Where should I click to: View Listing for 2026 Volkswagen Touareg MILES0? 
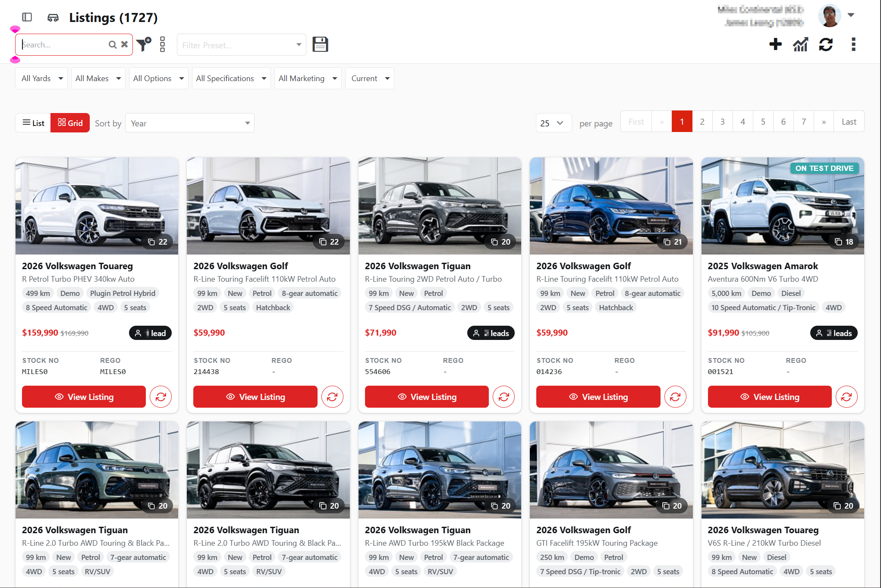[84, 397]
